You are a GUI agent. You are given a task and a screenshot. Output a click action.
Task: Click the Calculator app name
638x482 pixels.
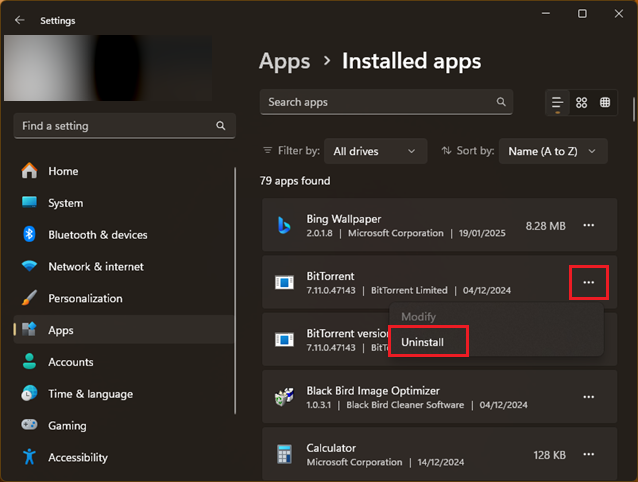click(331, 448)
